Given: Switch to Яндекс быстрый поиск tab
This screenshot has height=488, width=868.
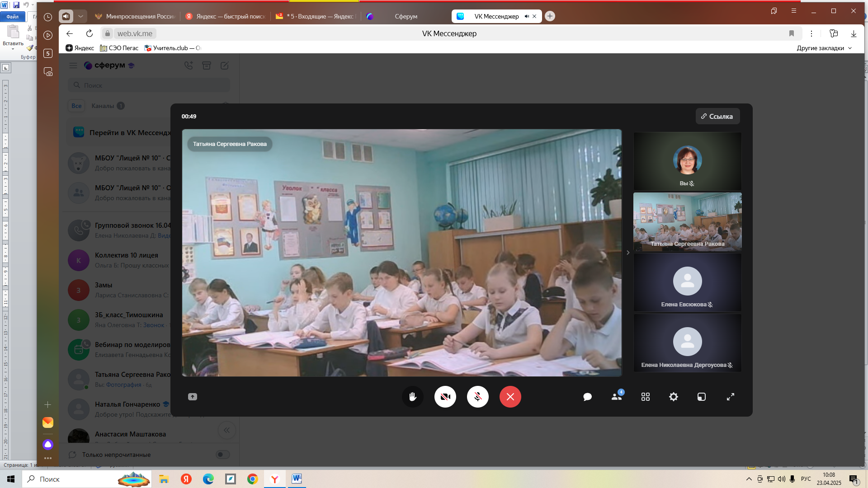Looking at the screenshot, I should [226, 16].
